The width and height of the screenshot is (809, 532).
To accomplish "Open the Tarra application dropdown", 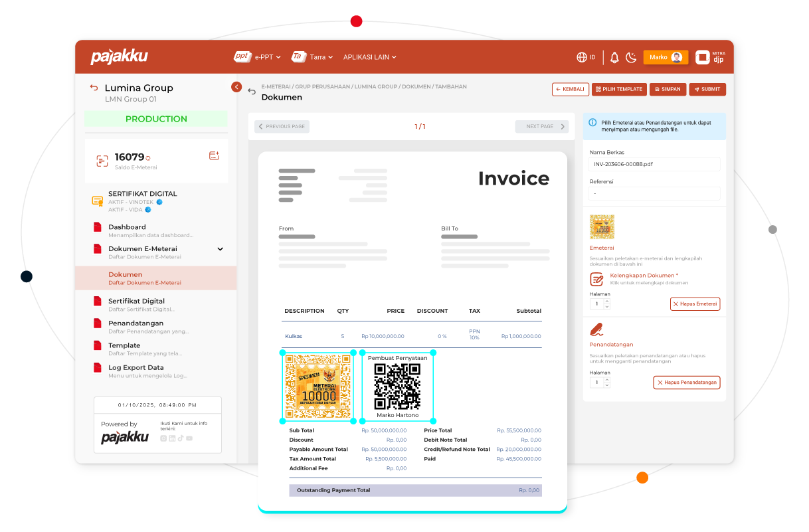I will coord(312,57).
